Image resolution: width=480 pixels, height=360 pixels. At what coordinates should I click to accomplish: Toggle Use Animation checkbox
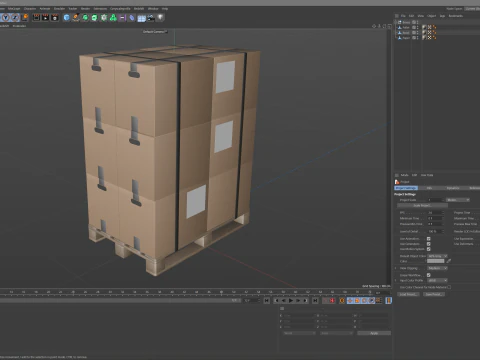click(429, 239)
